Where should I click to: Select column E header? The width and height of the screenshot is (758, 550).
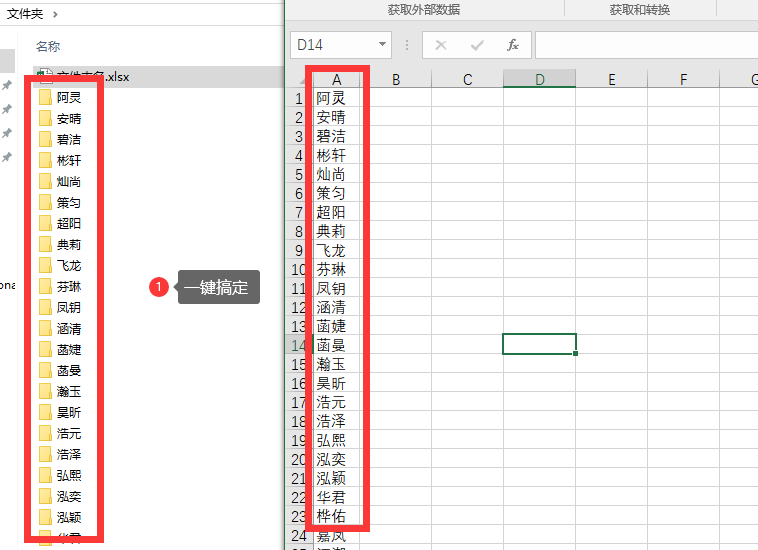(x=612, y=79)
